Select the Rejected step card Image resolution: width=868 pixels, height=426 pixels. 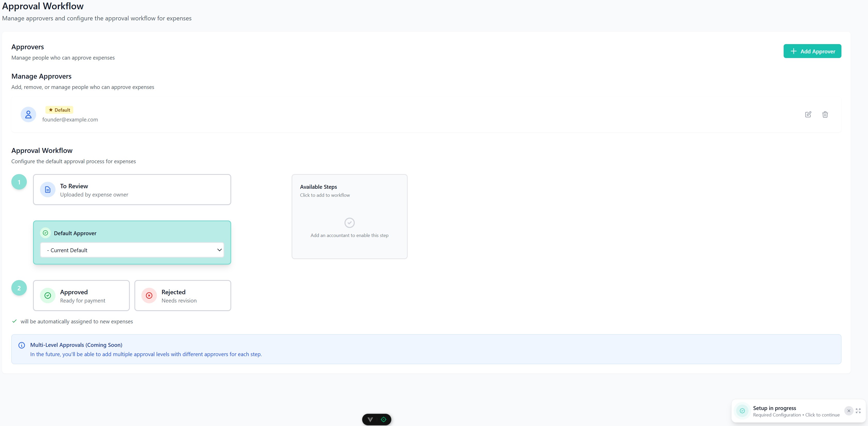(x=183, y=295)
